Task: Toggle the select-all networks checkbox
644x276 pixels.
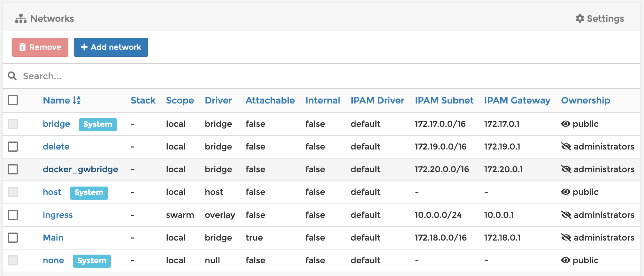Action: (13, 100)
